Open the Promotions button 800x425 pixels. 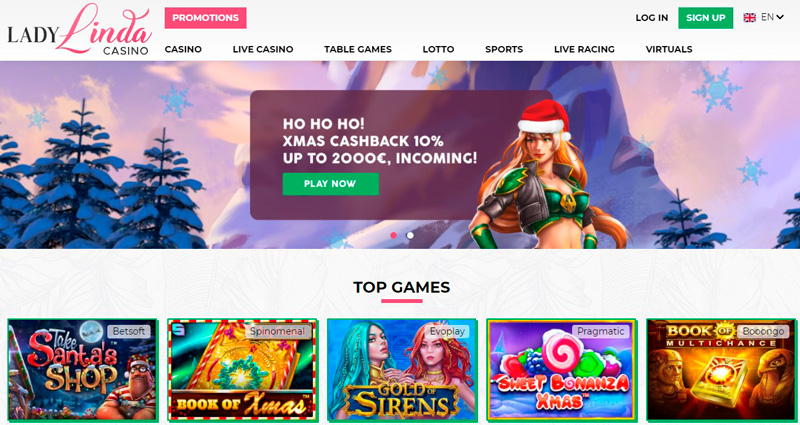206,18
